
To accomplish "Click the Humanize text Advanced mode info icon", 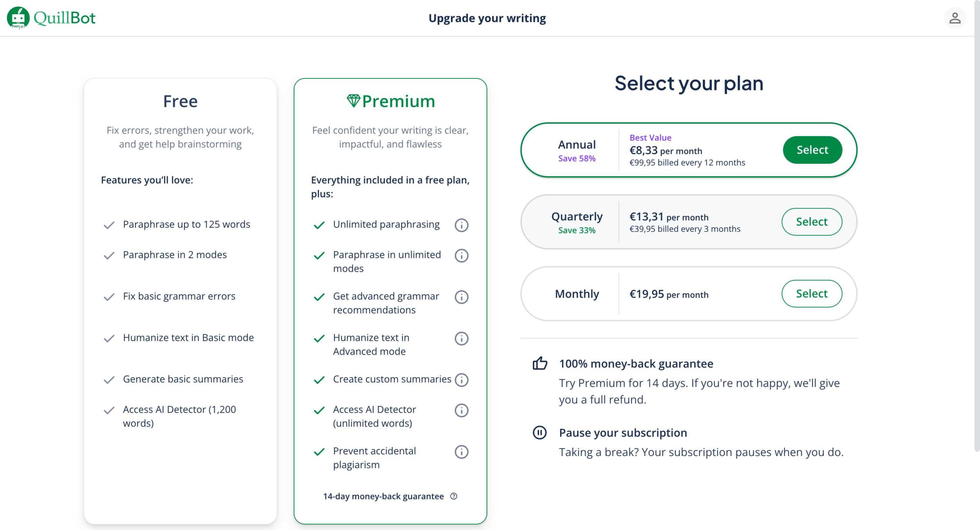I will [x=461, y=339].
